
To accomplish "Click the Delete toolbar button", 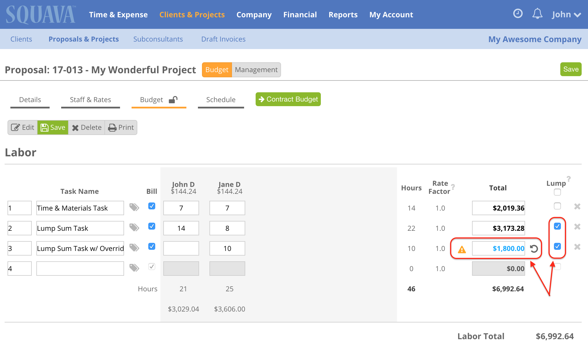I will [87, 127].
